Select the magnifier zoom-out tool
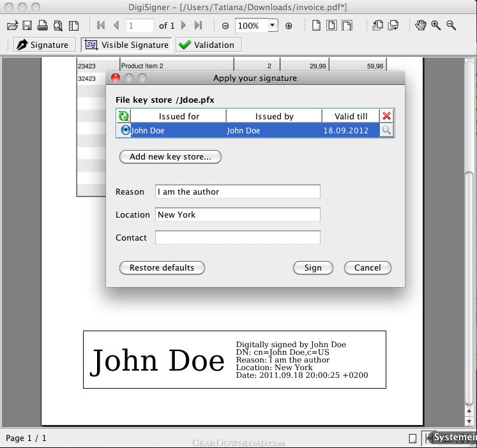477x448 pixels. [x=451, y=26]
